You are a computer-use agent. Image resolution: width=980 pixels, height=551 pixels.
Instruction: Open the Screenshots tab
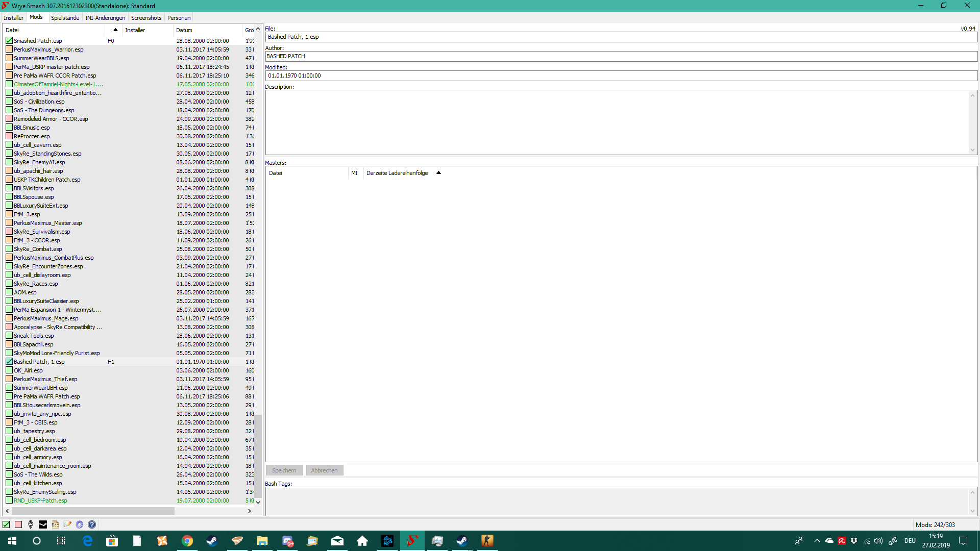coord(146,18)
